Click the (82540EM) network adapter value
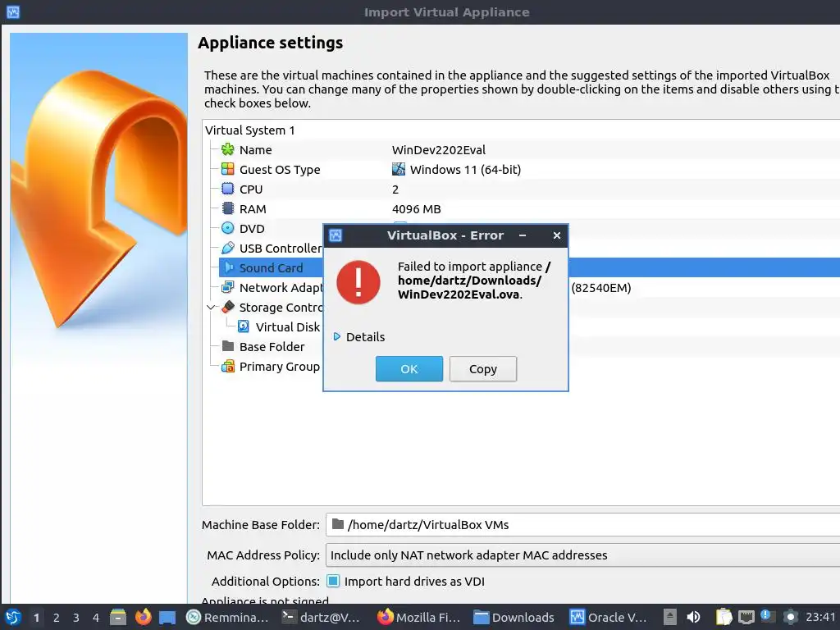The height and width of the screenshot is (630, 840). (x=601, y=288)
